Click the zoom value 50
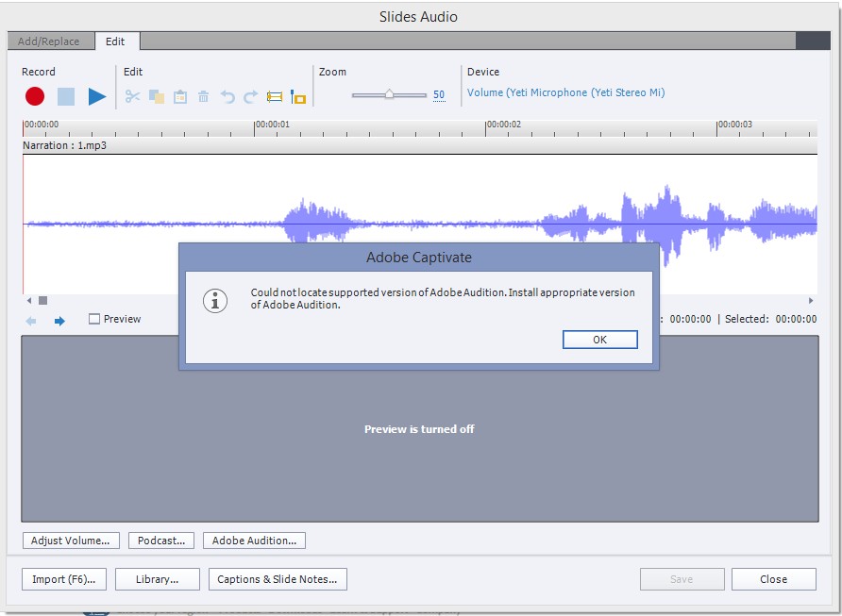The width and height of the screenshot is (842, 616). (439, 95)
